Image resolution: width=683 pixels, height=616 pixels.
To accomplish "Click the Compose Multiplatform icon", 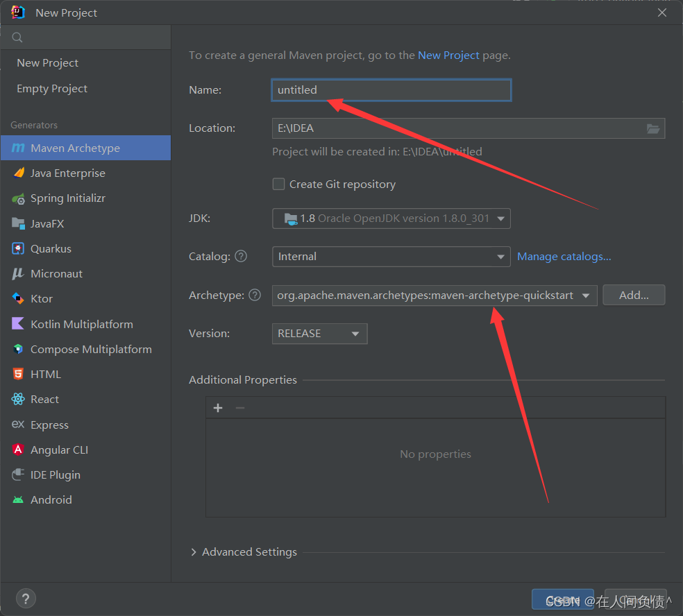I will [x=18, y=349].
